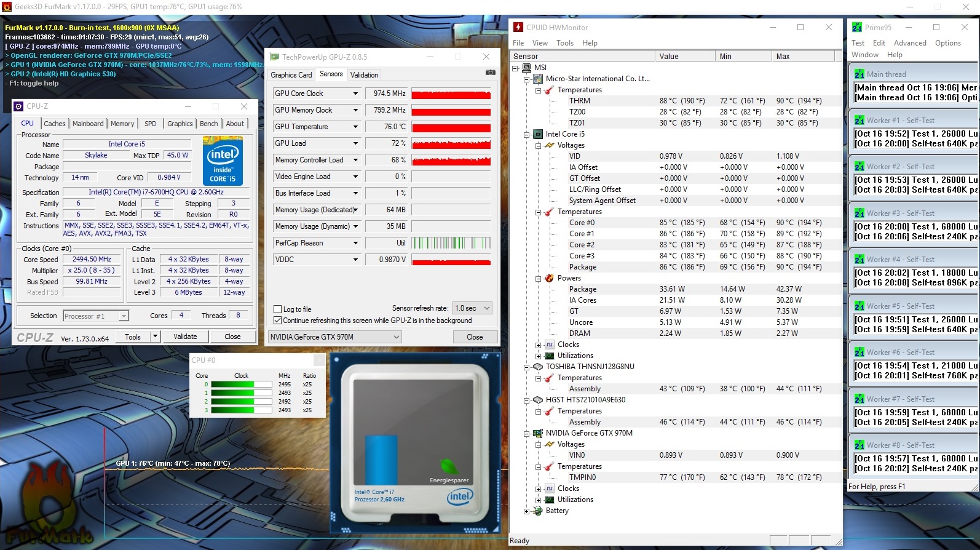This screenshot has width=980, height=550.
Task: Collapse the Powers node in HWMonitor
Action: click(x=539, y=278)
